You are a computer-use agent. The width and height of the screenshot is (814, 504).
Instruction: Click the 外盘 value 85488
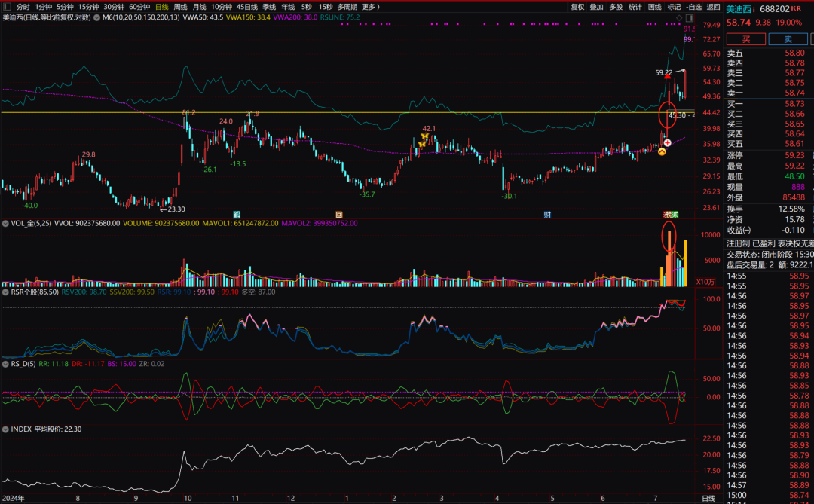[x=794, y=197]
